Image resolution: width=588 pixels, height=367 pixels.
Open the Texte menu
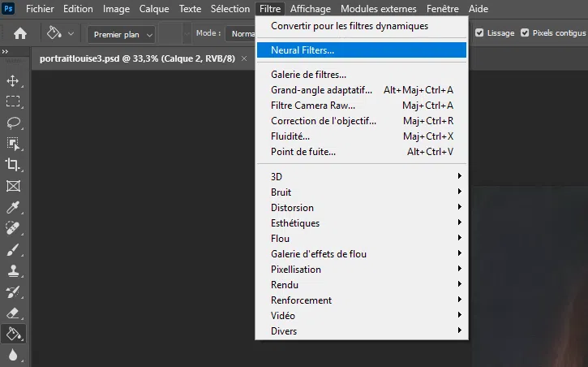click(190, 9)
